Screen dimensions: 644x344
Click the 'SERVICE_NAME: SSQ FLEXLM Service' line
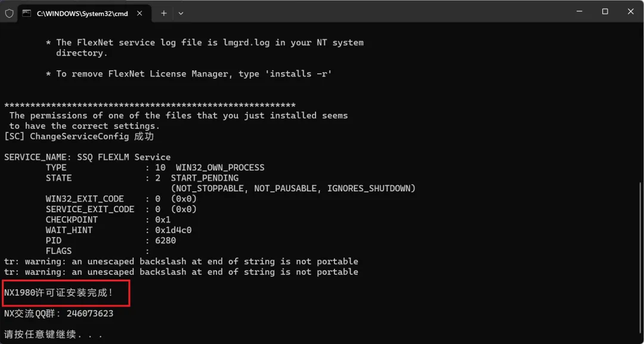click(87, 157)
